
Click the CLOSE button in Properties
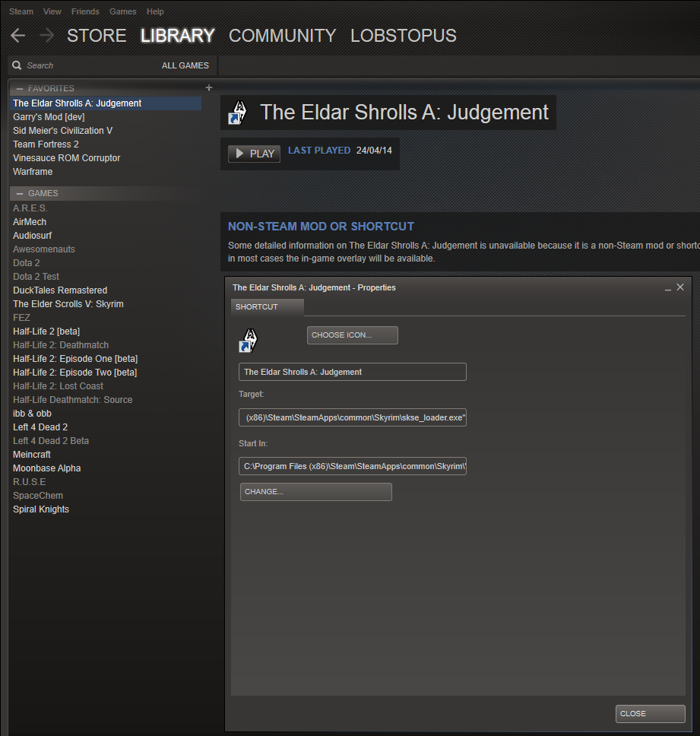(x=651, y=714)
